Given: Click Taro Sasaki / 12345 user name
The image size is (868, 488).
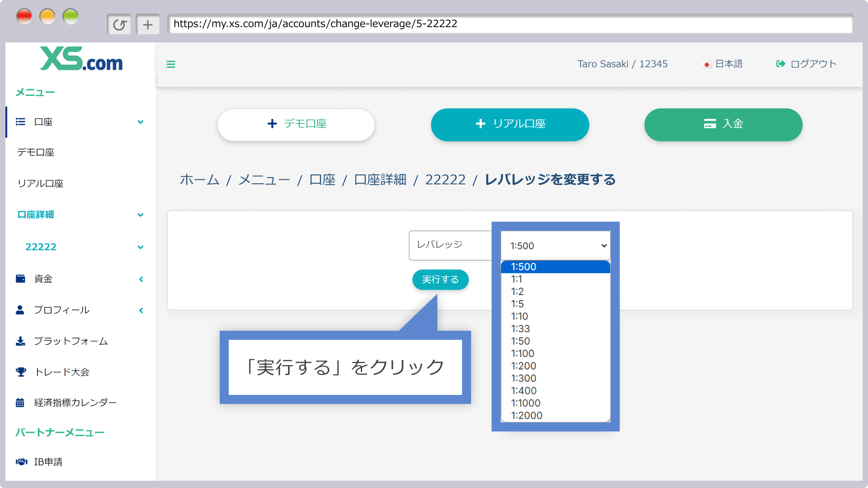Looking at the screenshot, I should (623, 64).
